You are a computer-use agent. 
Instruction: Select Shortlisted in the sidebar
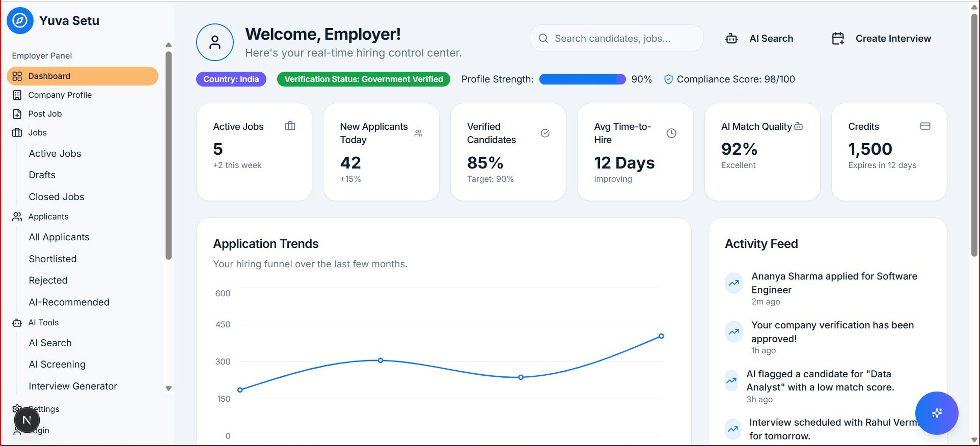[x=53, y=259]
